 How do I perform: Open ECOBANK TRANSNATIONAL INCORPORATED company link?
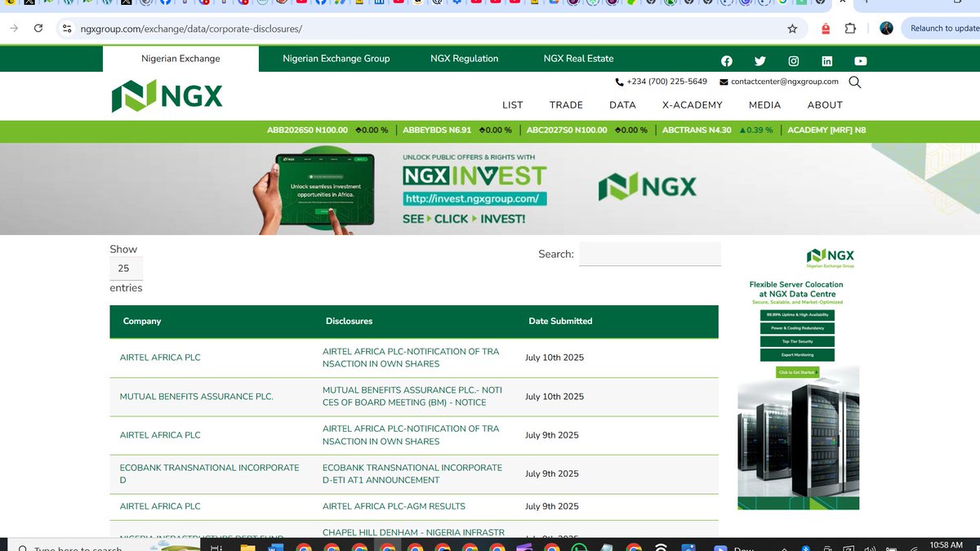tap(210, 474)
